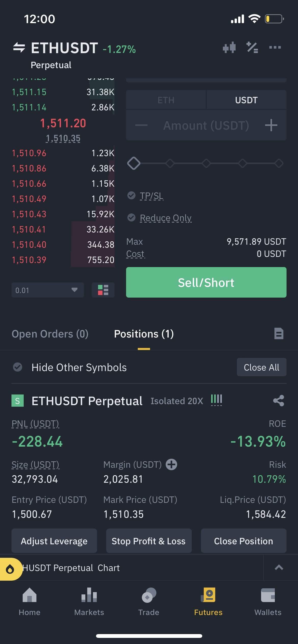This screenshot has height=644, width=298.
Task: Open the 0.01 price precision dropdown
Action: click(47, 290)
